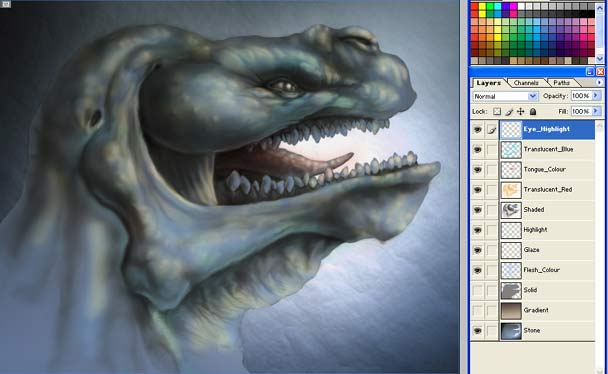Switch to the Layers tab

tap(489, 83)
